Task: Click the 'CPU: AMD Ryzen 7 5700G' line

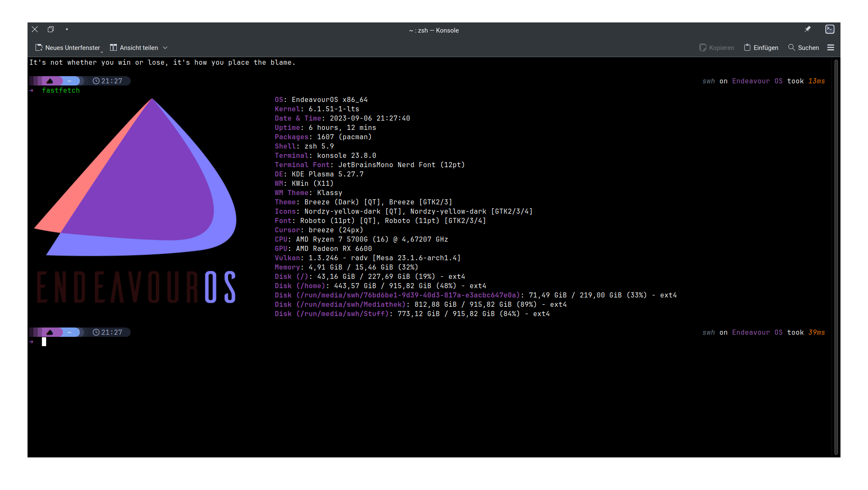Action: tap(362, 239)
